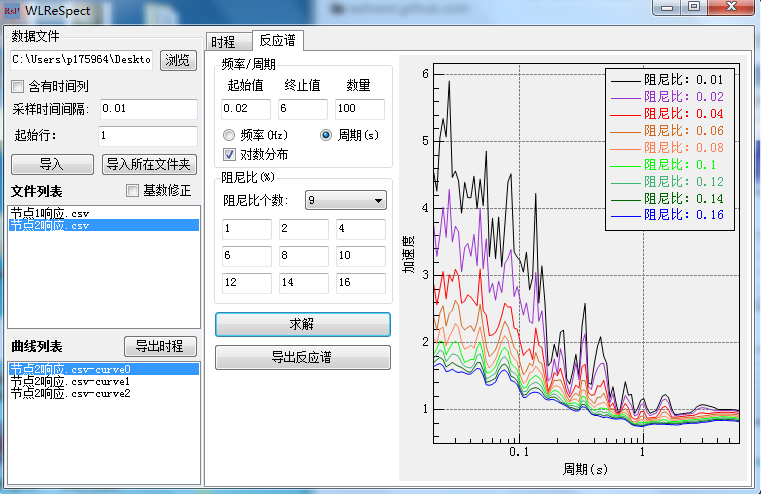
Task: Toggle the 对数分布 checkbox
Action: click(229, 155)
